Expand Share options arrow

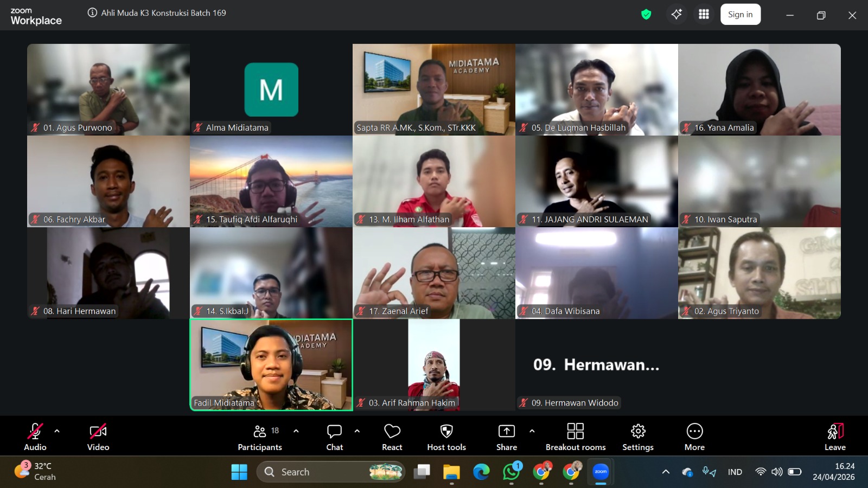click(x=532, y=431)
